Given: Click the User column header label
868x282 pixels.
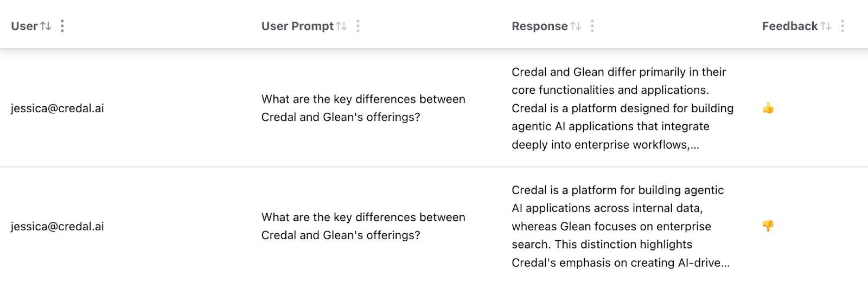Looking at the screenshot, I should 24,26.
